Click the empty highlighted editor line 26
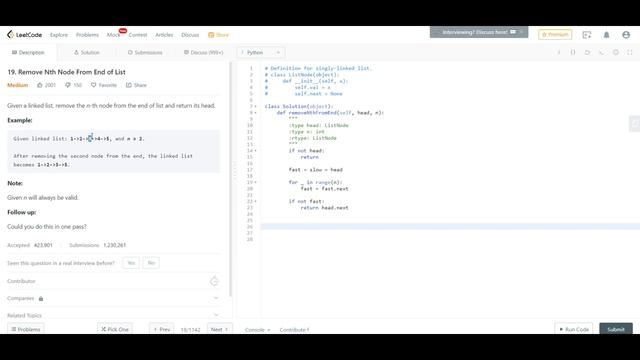The width and height of the screenshot is (640, 360). tap(450, 227)
